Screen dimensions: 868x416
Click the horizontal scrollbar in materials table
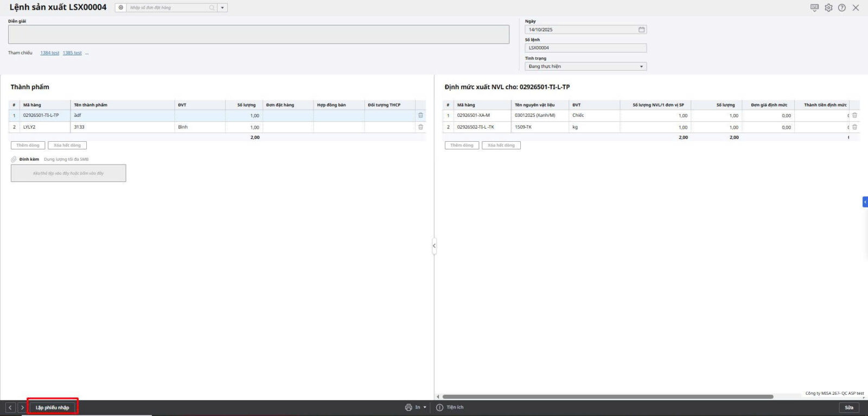click(608, 396)
